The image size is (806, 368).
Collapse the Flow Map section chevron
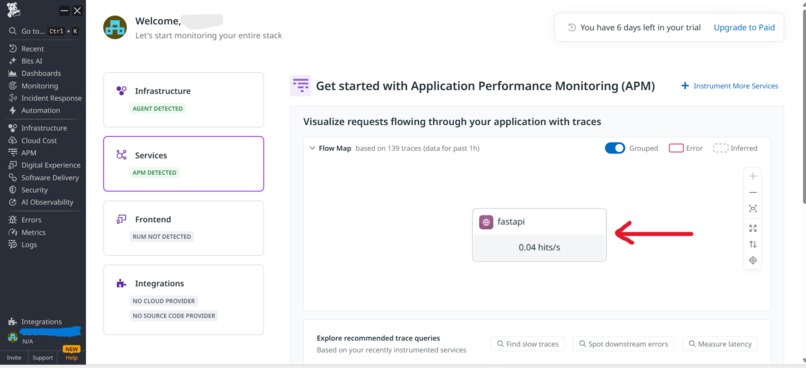(312, 148)
